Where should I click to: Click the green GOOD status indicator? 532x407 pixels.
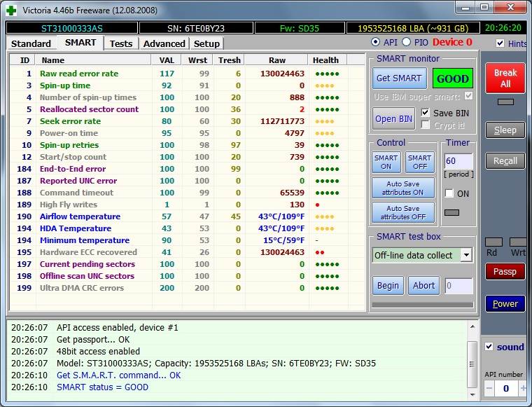tap(452, 78)
